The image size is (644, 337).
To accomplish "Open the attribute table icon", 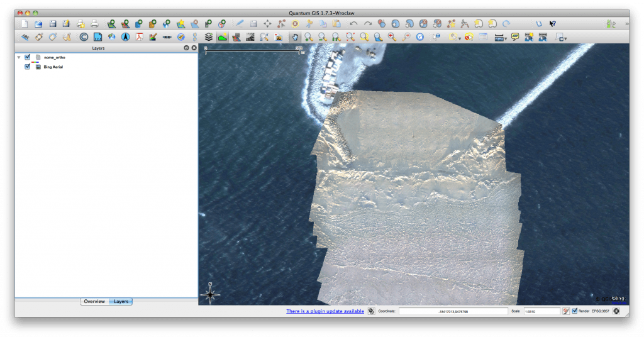I will click(x=483, y=37).
